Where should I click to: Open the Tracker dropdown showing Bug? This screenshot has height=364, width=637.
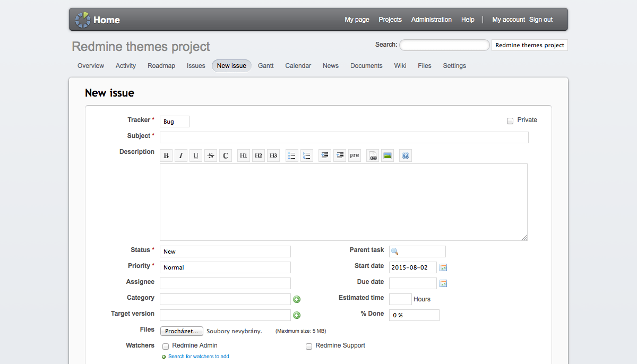[175, 122]
